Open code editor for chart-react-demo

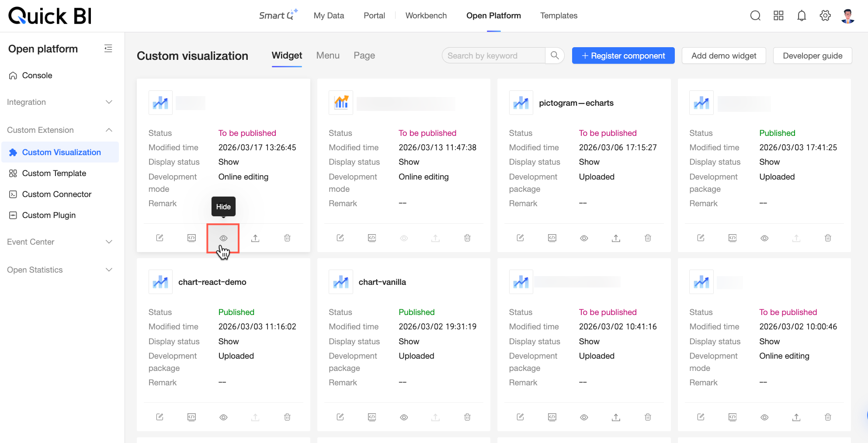(191, 417)
